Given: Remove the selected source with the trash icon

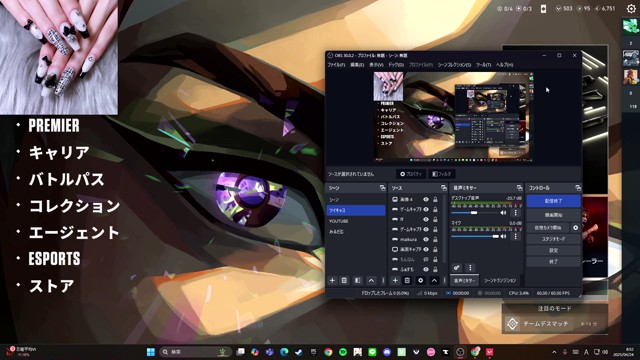Looking at the screenshot, I should pyautogui.click(x=407, y=280).
